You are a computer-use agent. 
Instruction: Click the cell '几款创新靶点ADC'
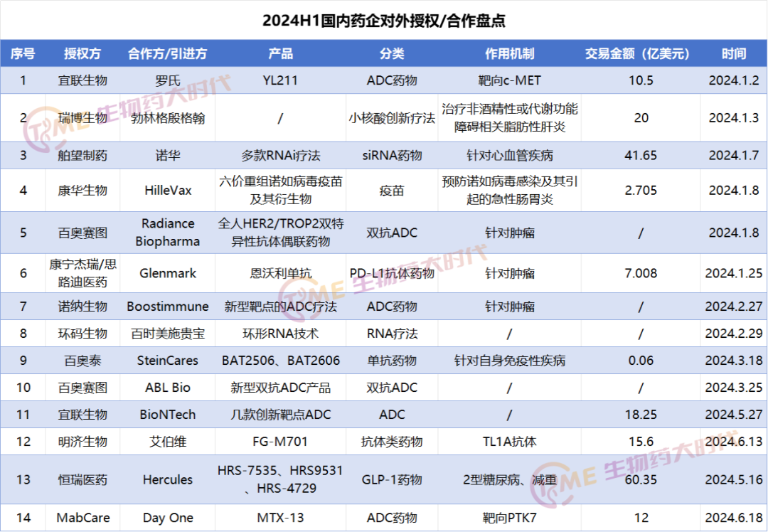(280, 415)
